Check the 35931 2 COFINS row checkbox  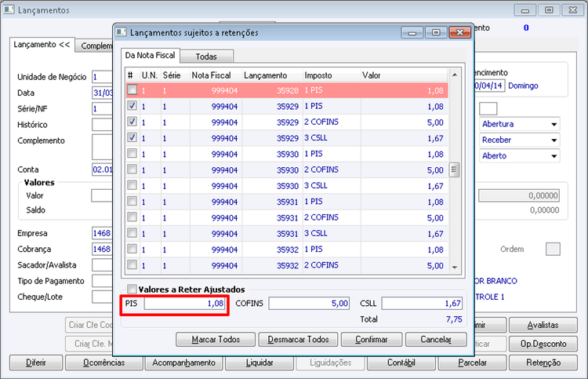pos(132,217)
